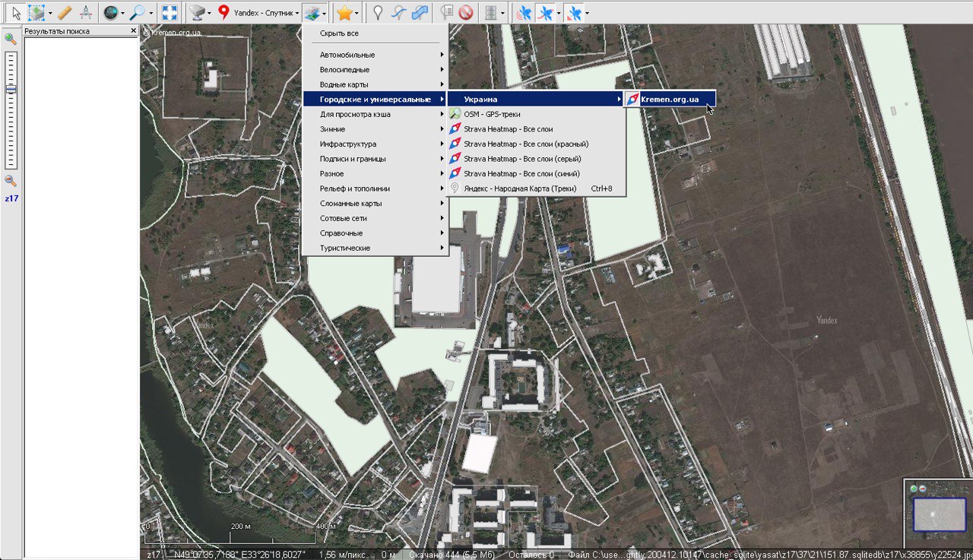The image size is (973, 560).
Task: Open the Автомобильные submenu
Action: (376, 55)
